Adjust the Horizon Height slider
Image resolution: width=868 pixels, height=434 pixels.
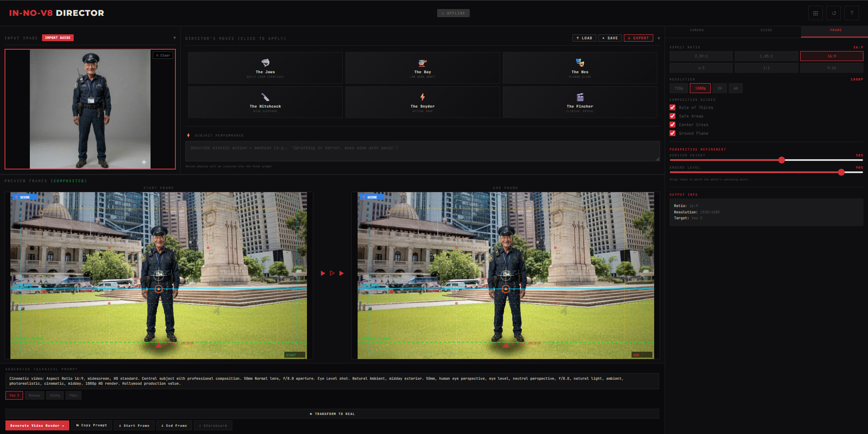click(782, 160)
